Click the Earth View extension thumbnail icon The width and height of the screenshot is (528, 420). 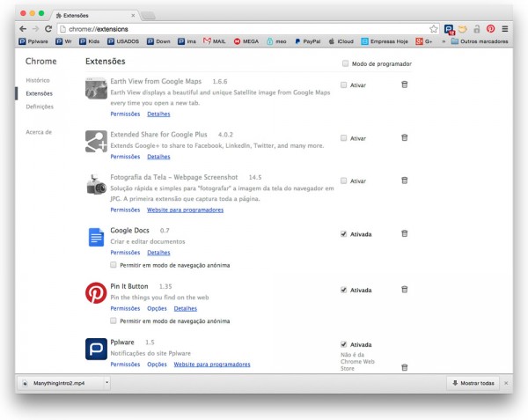(96, 88)
